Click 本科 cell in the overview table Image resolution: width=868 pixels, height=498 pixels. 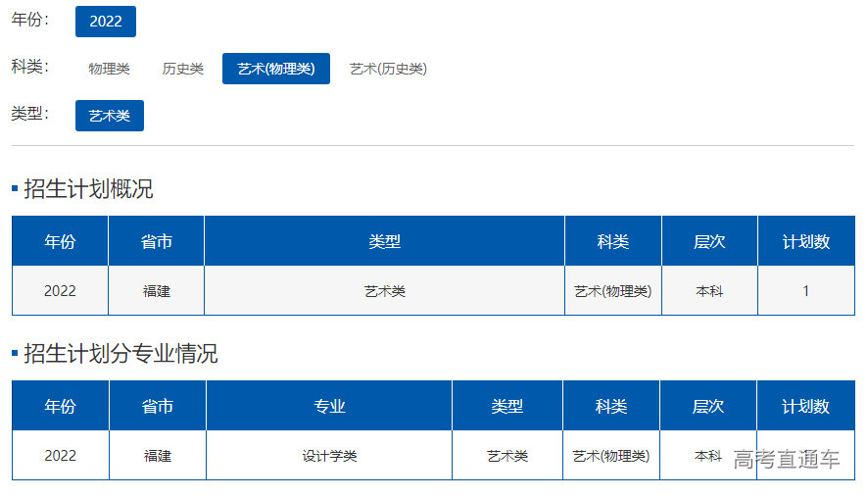(709, 291)
